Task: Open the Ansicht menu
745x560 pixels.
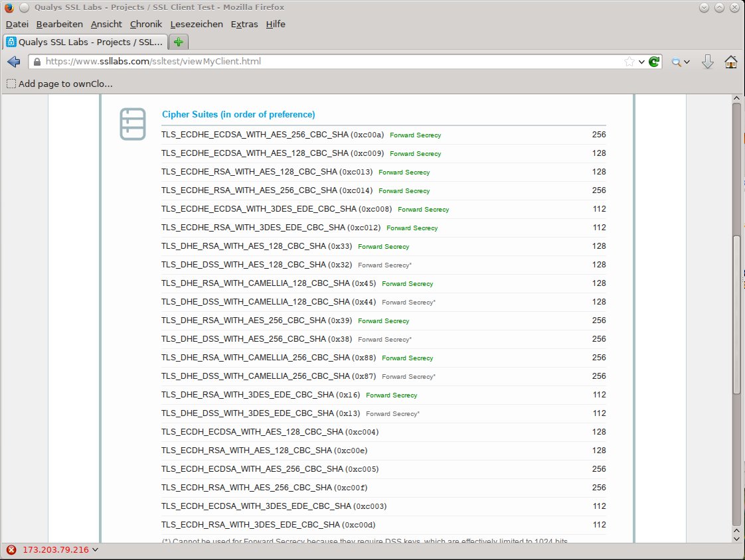Action: pyautogui.click(x=106, y=25)
